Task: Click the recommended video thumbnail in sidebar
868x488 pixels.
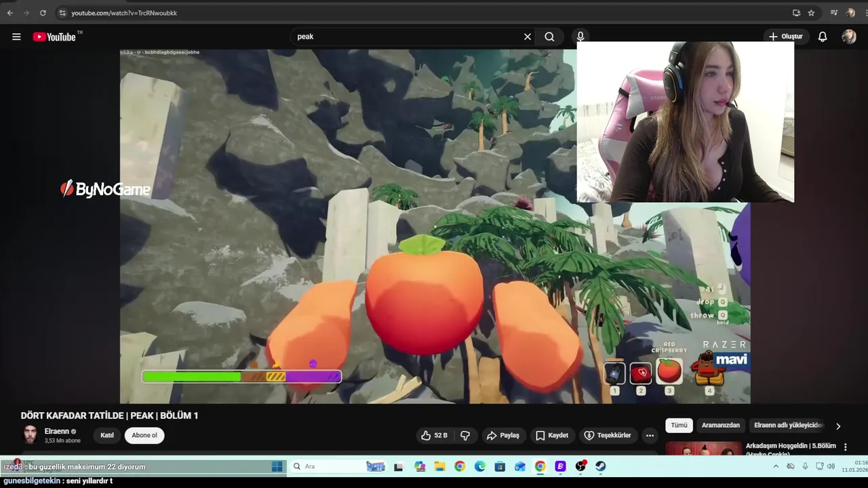Action: (703, 449)
